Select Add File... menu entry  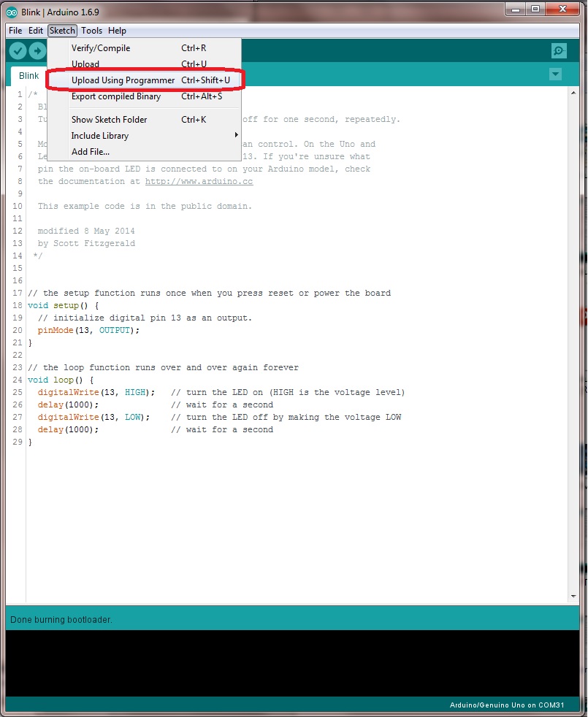(144, 152)
